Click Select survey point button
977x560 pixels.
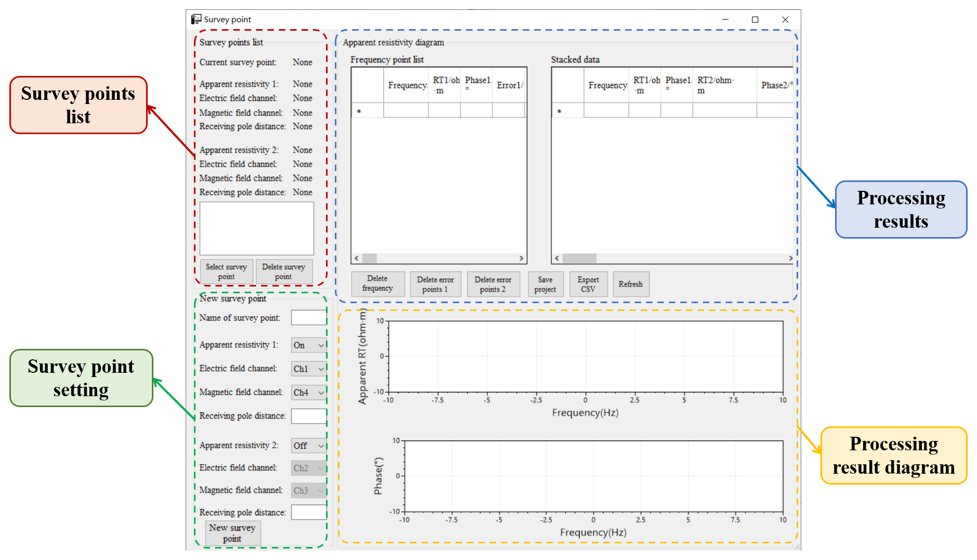[226, 271]
